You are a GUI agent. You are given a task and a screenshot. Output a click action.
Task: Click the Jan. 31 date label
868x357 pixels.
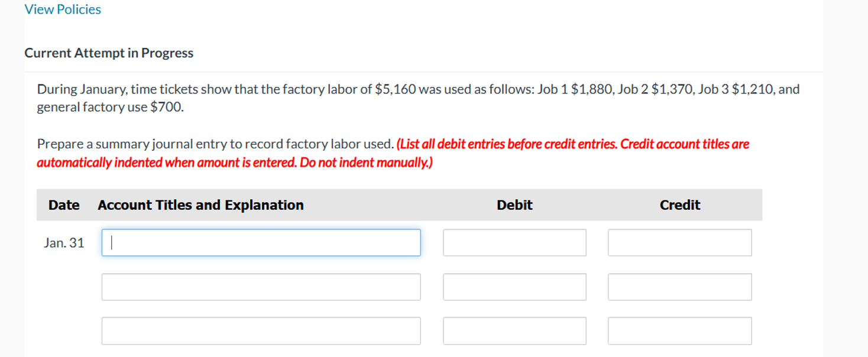[x=64, y=242]
